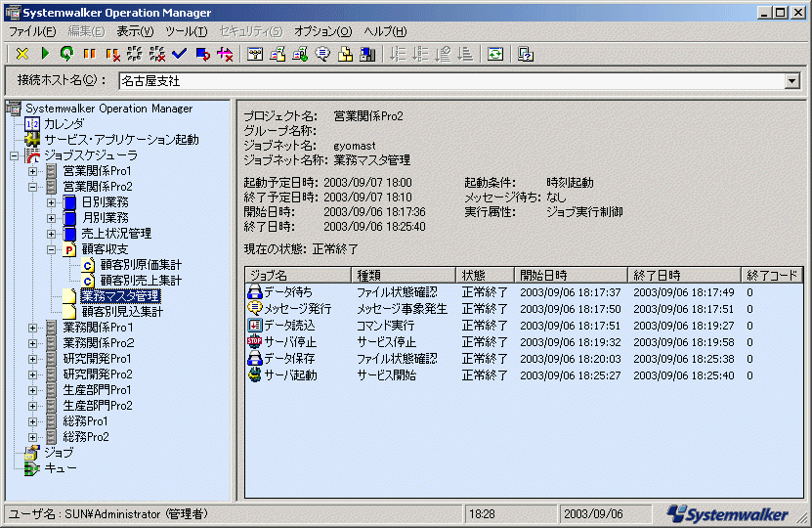This screenshot has width=812, height=528.
Task: Click the STOP sign icon of サーバ停止 job
Action: click(x=254, y=341)
